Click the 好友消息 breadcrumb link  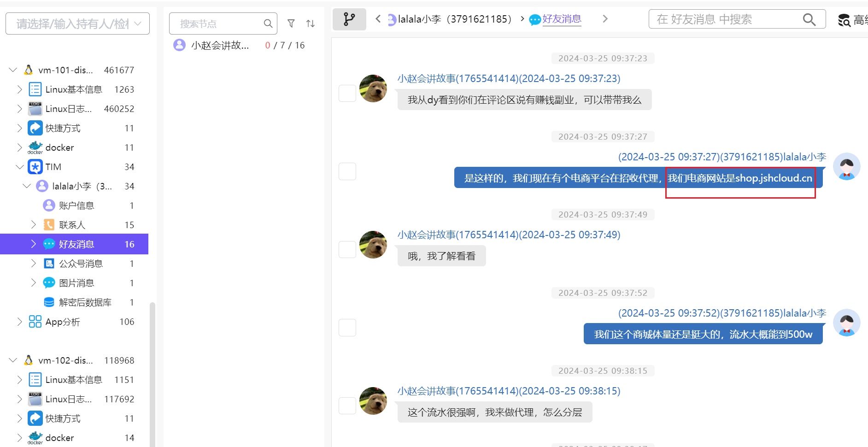(x=561, y=19)
